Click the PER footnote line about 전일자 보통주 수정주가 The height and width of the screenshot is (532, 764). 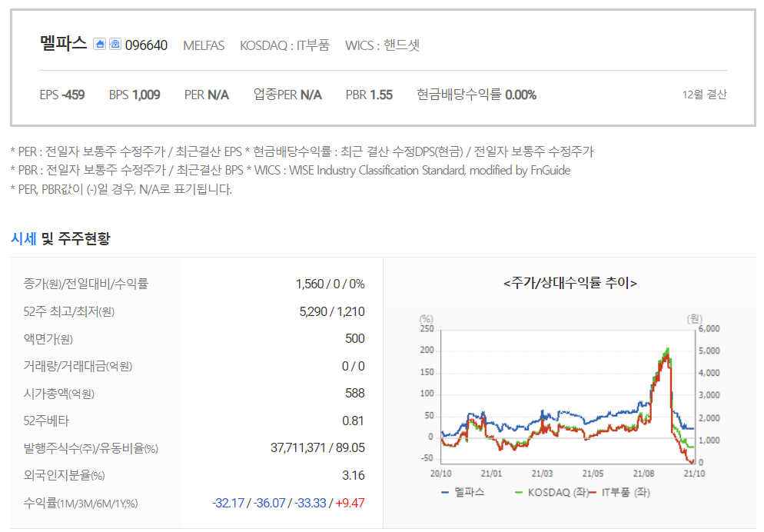click(301, 152)
